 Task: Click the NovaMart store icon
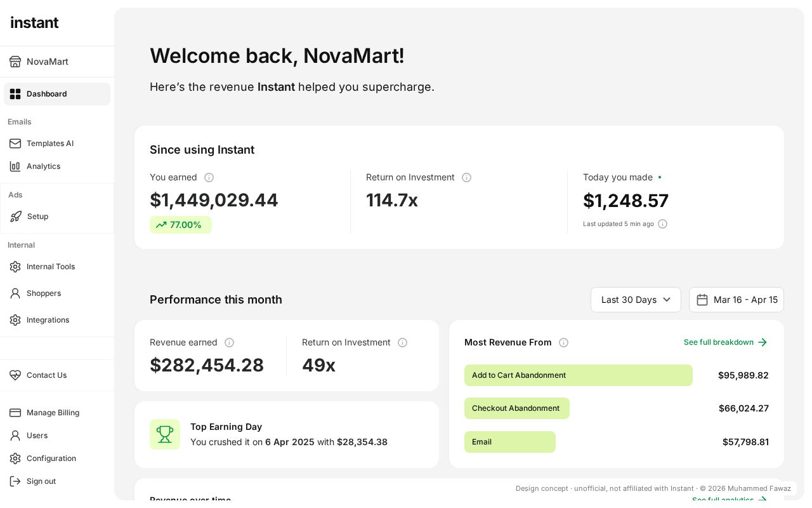(x=15, y=62)
